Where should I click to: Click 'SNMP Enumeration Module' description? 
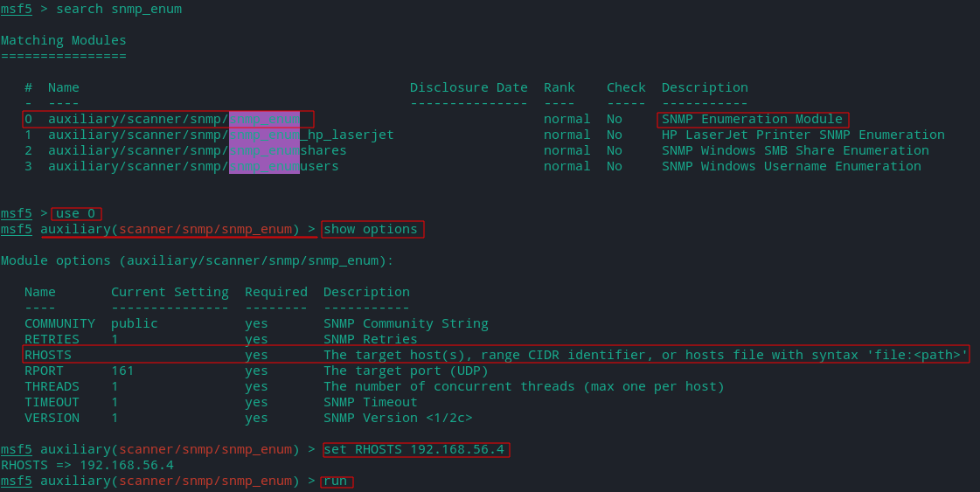tap(753, 120)
